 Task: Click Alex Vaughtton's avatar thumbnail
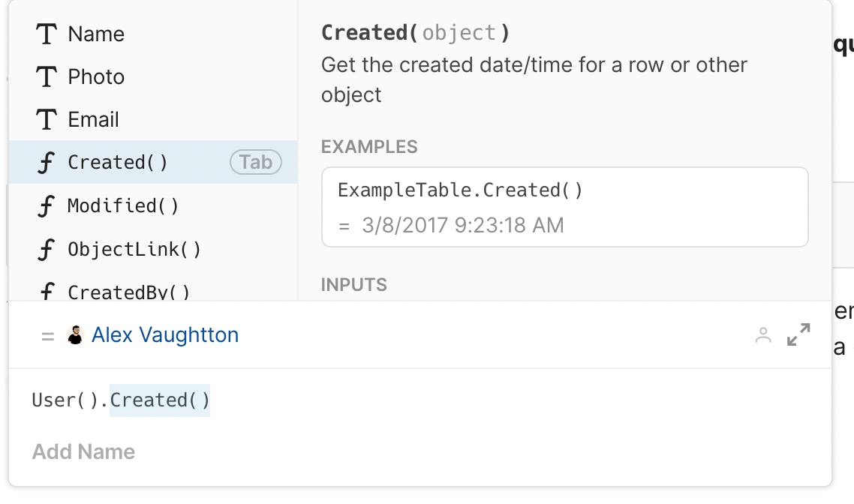(75, 335)
